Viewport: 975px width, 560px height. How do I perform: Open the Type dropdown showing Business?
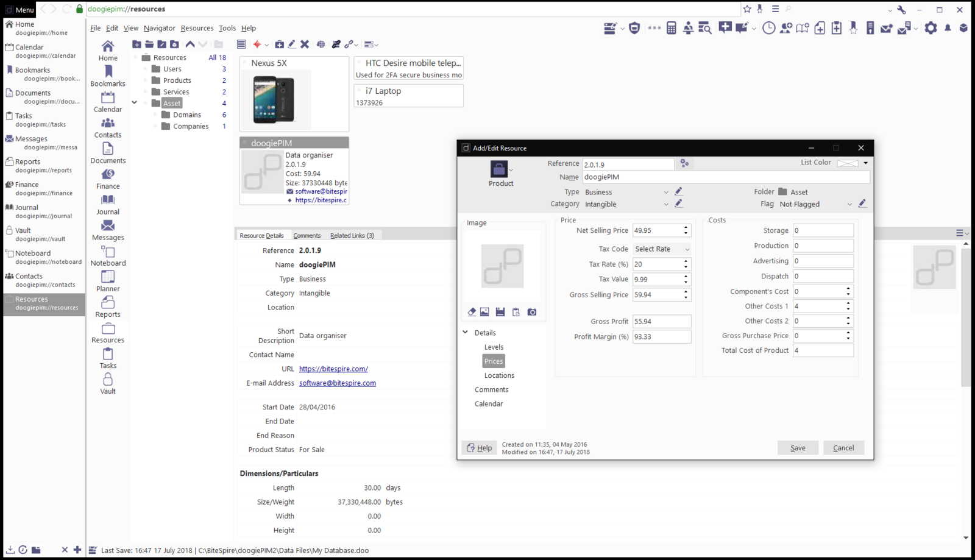626,192
